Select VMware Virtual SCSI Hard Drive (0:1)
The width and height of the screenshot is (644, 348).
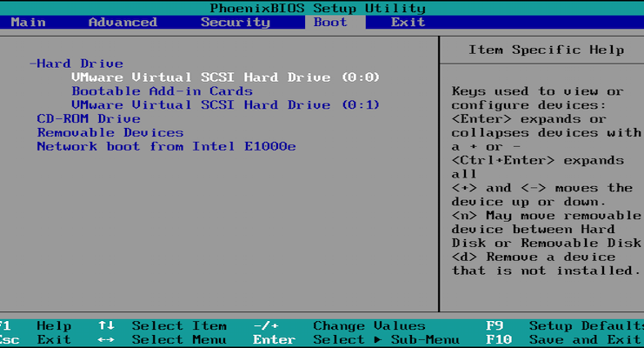[225, 105]
